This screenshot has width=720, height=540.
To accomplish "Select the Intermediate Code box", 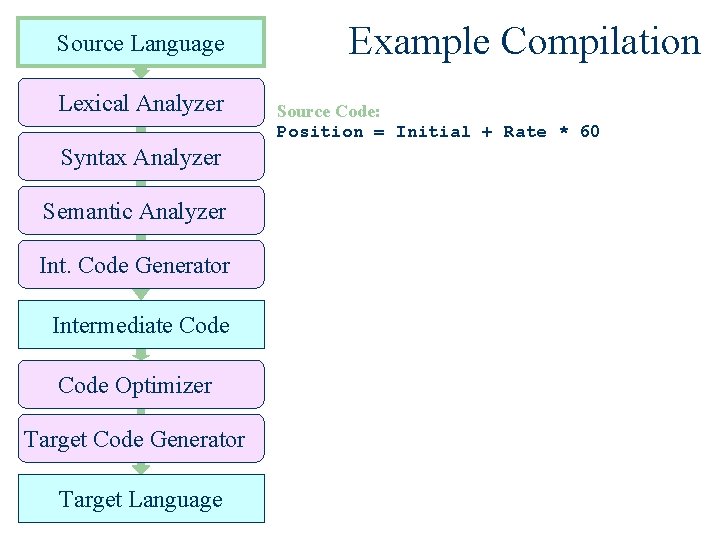I will tap(141, 325).
